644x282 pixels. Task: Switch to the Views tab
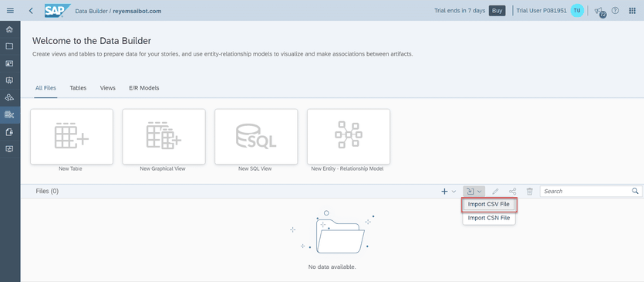coord(108,88)
